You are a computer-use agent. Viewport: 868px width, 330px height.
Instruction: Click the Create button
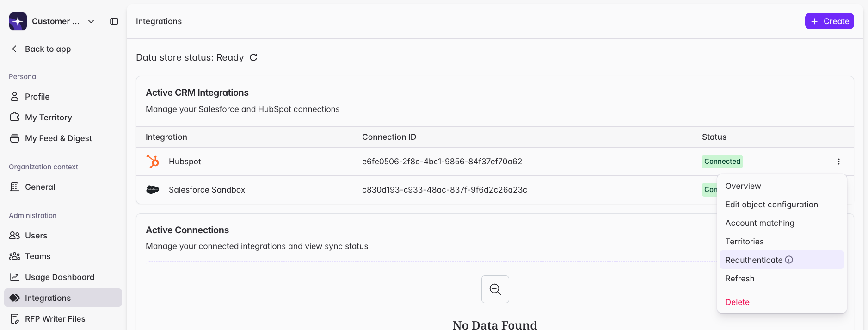[829, 21]
